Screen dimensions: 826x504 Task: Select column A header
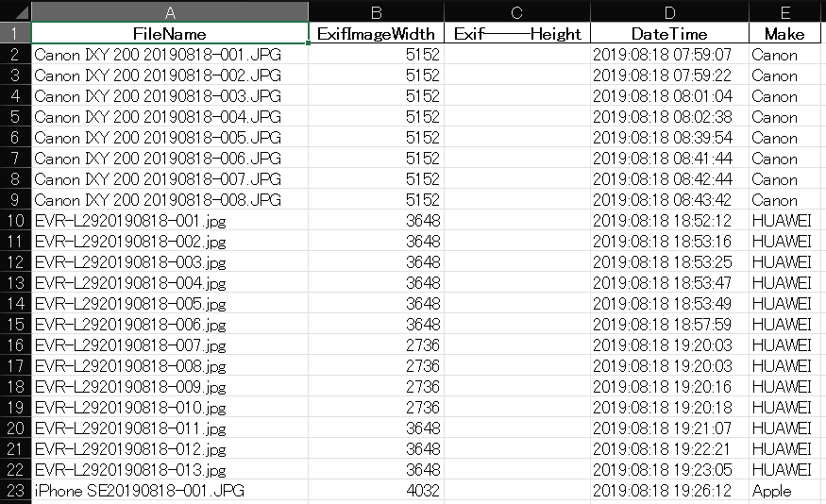point(170,11)
